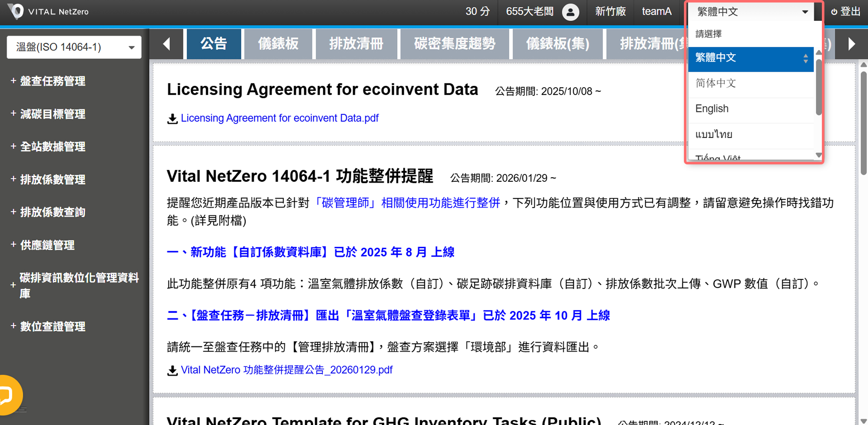Click download icon for 功能整併提醒公告 PDF

[172, 370]
